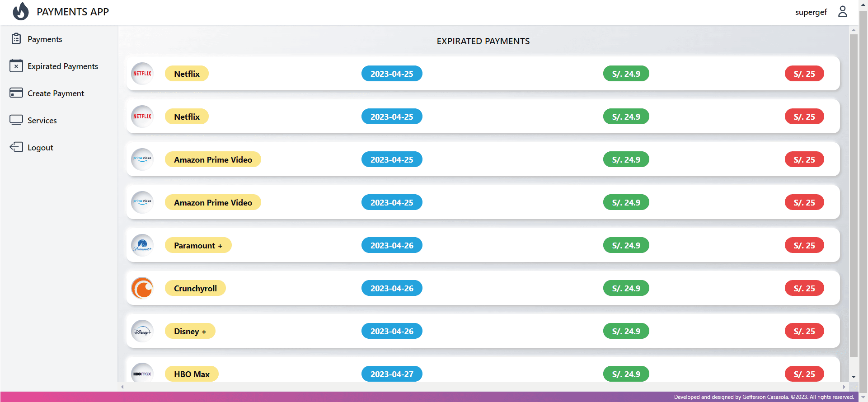Click the first Netflix logo thumbnail
Image resolution: width=868 pixels, height=402 pixels.
click(x=142, y=74)
